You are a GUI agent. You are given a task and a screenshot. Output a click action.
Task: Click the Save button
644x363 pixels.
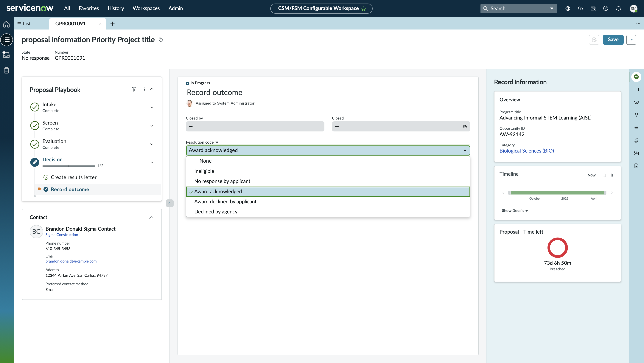tap(613, 40)
